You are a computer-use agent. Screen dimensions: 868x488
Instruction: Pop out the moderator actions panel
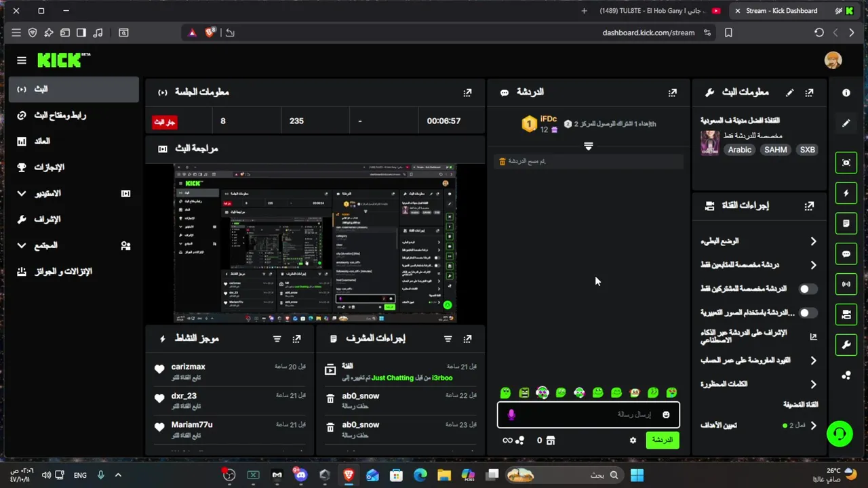coord(467,338)
